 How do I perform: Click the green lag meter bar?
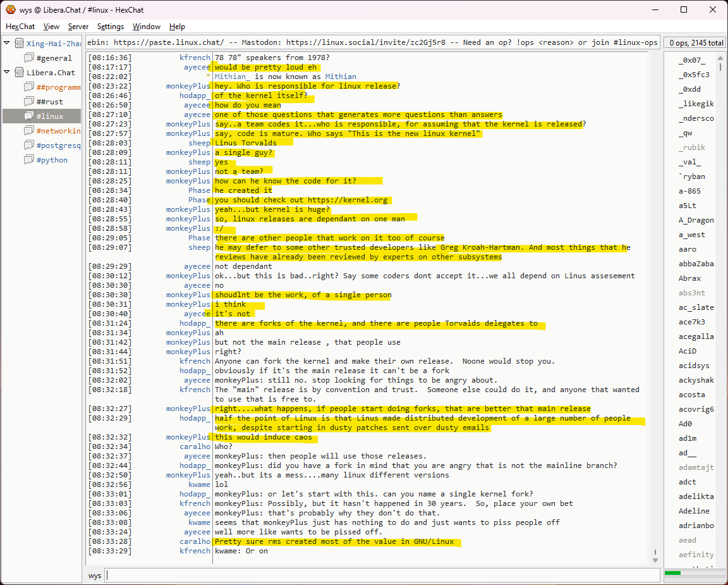pos(672,573)
